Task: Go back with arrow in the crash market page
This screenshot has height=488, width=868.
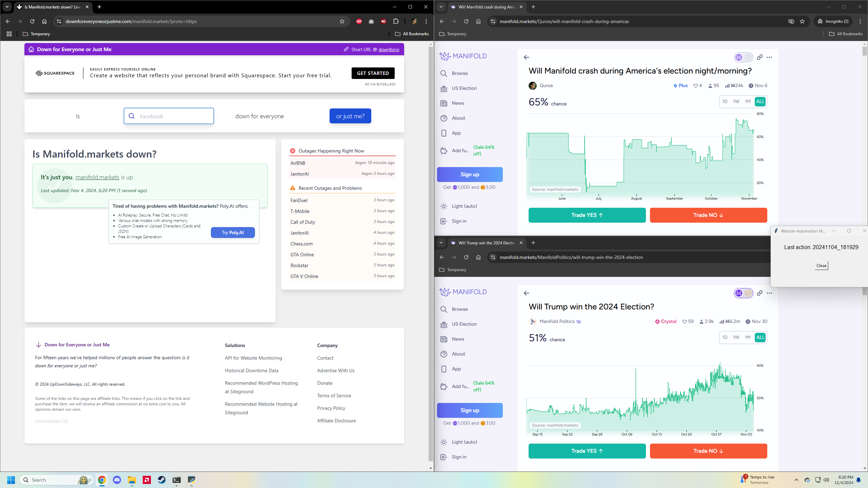Action: pos(527,57)
